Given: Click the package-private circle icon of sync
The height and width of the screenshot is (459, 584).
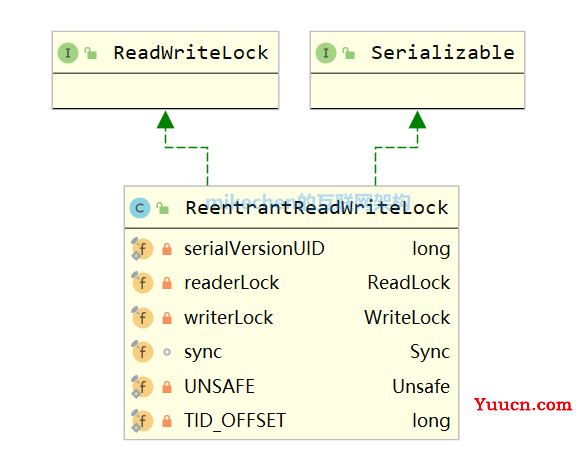Looking at the screenshot, I should tap(167, 352).
